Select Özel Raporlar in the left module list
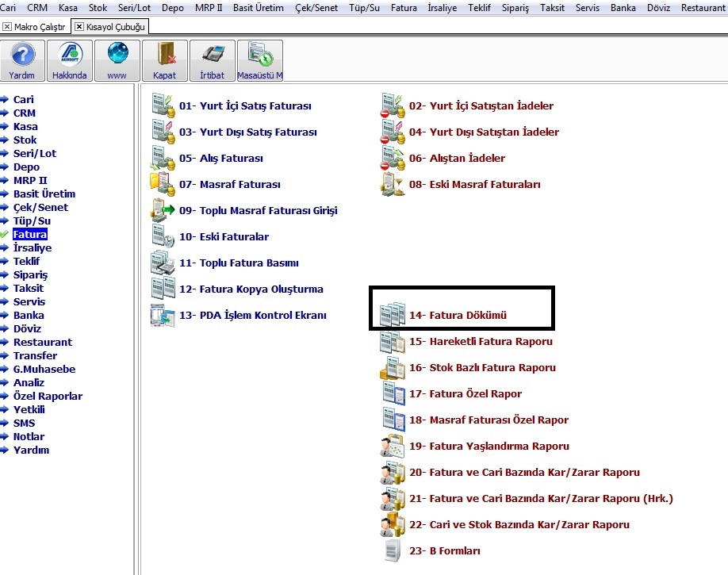 tap(48, 396)
